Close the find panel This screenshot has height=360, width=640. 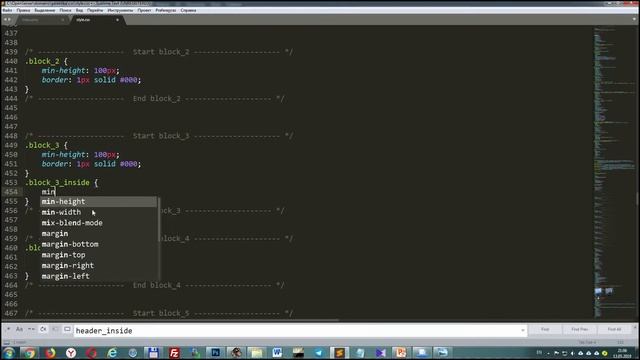[x=635, y=327]
